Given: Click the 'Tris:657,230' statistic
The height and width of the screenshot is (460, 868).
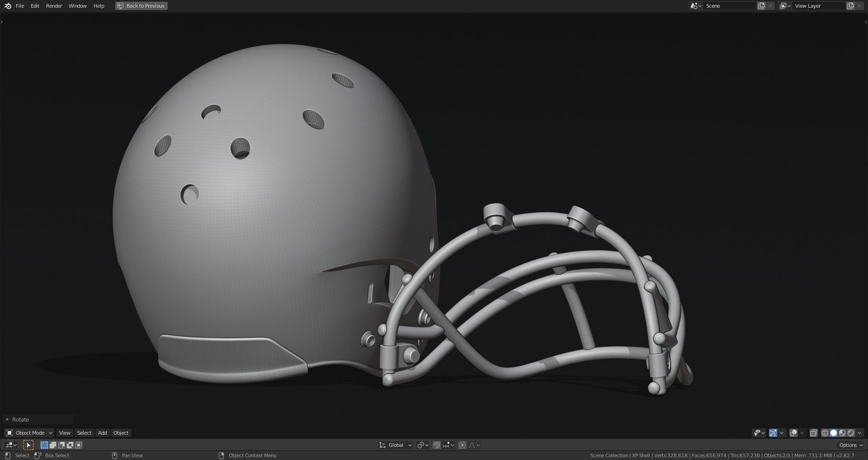Looking at the screenshot, I should coord(745,455).
